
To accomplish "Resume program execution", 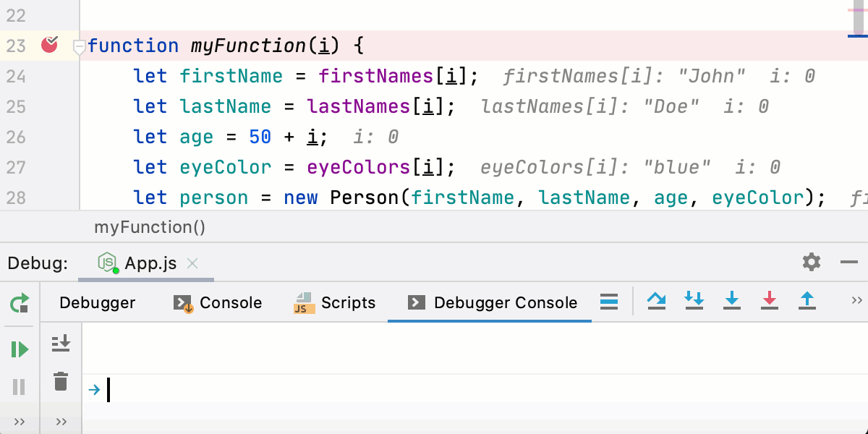I will (x=20, y=350).
